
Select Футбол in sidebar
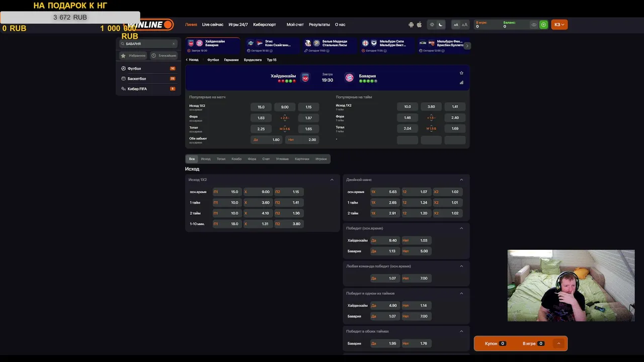[148, 68]
